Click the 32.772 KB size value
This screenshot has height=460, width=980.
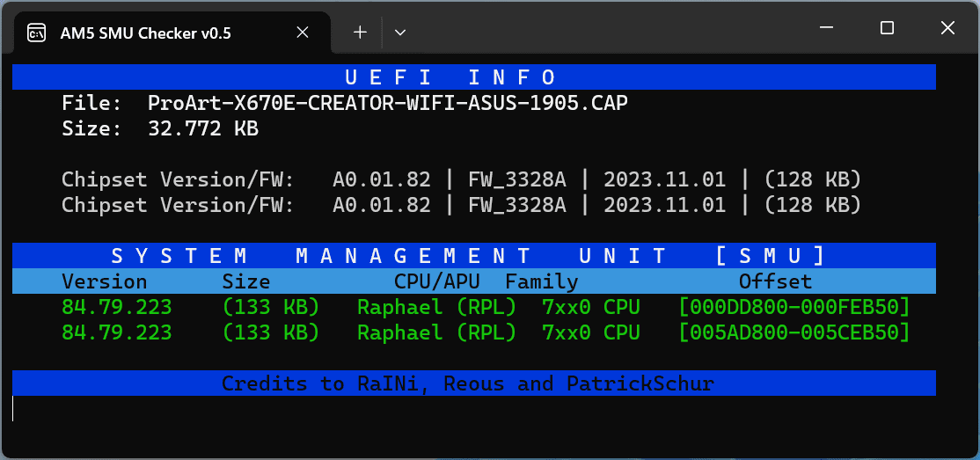(203, 129)
